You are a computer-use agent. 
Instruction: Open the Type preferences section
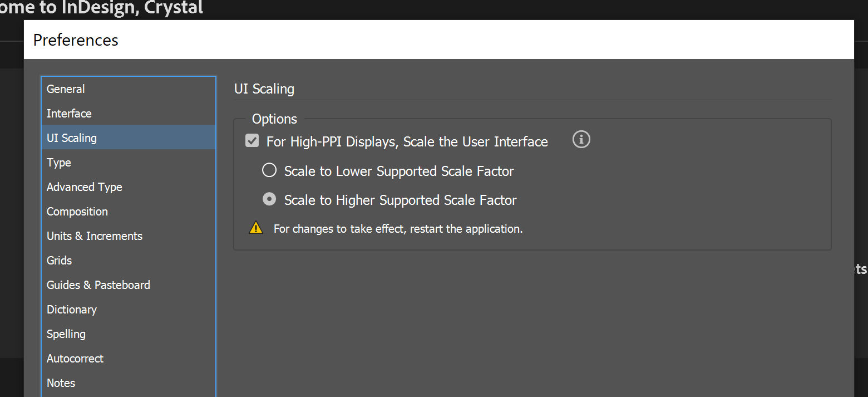[58, 162]
